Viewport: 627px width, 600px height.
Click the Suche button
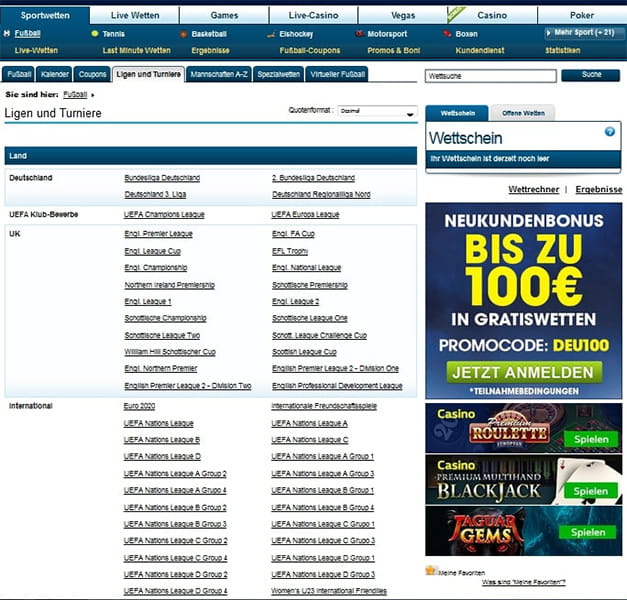[x=591, y=75]
